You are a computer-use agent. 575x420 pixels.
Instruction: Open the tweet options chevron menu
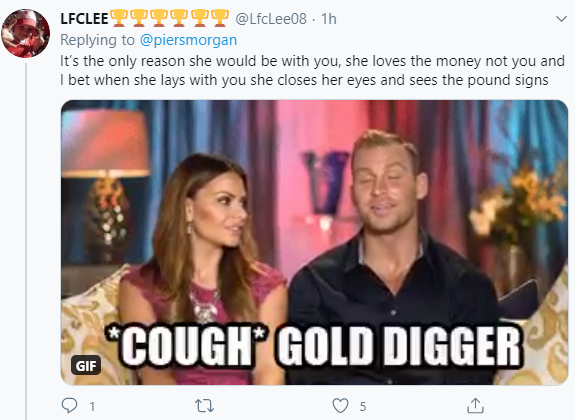pyautogui.click(x=561, y=19)
